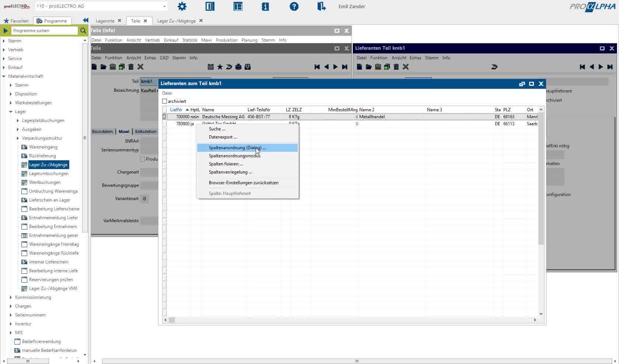Expand the Inventur tree node

click(11, 324)
